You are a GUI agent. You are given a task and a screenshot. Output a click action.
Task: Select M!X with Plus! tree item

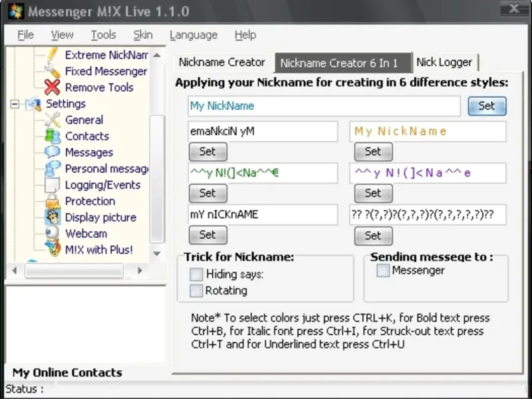98,250
